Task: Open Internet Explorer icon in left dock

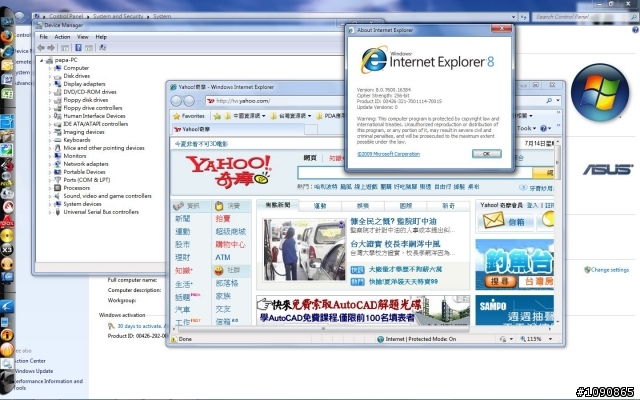Action: [x=7, y=51]
